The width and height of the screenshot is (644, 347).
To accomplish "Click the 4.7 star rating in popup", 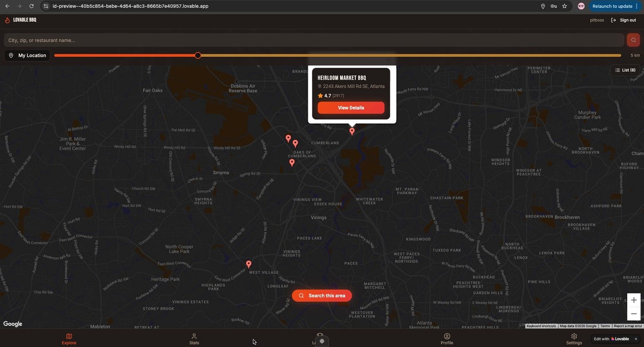I will (x=328, y=96).
